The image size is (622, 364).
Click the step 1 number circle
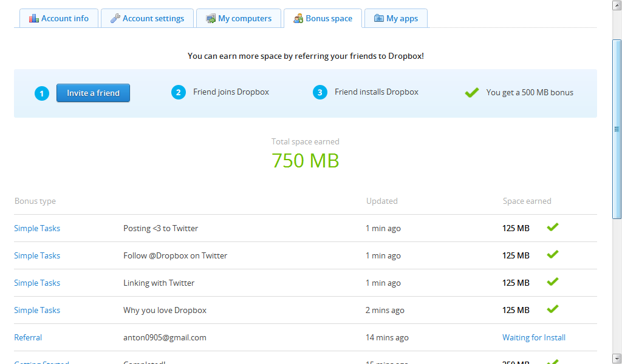coord(42,93)
